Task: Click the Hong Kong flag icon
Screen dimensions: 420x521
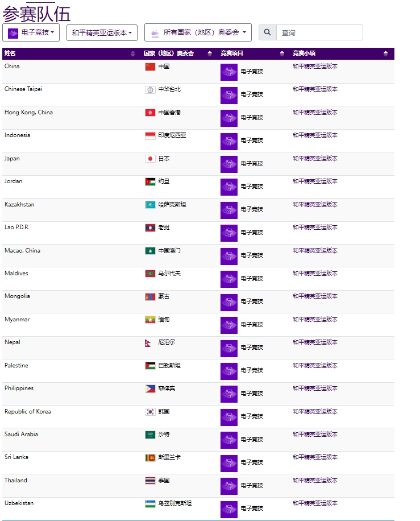Action: point(150,113)
